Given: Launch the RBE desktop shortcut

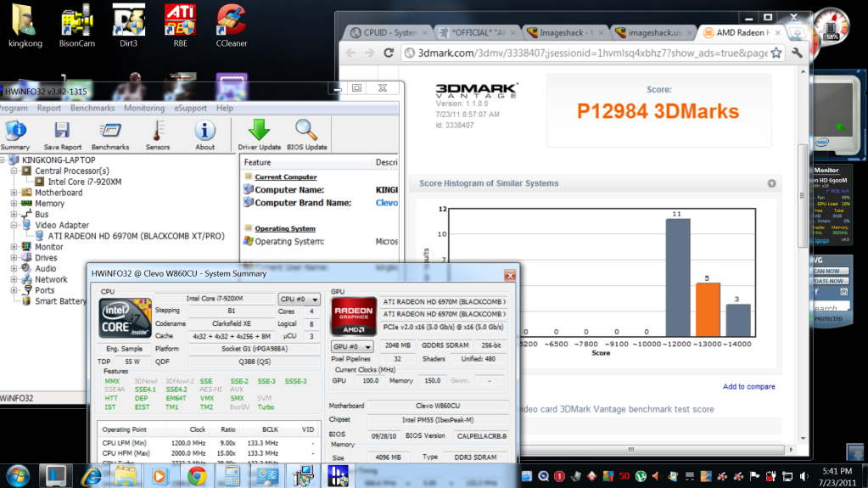Looking at the screenshot, I should (180, 25).
